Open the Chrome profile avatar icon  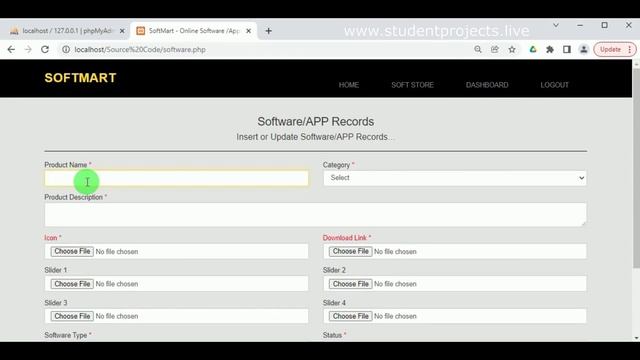(584, 49)
